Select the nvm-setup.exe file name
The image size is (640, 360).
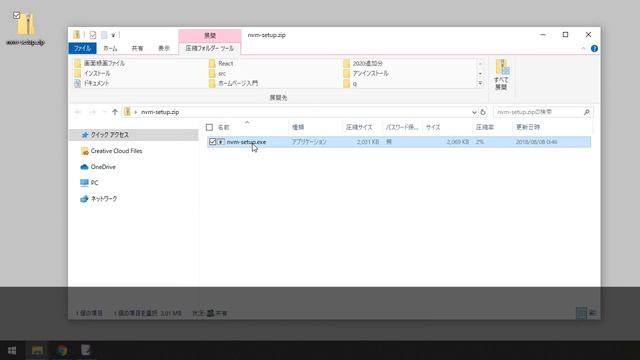click(x=246, y=142)
